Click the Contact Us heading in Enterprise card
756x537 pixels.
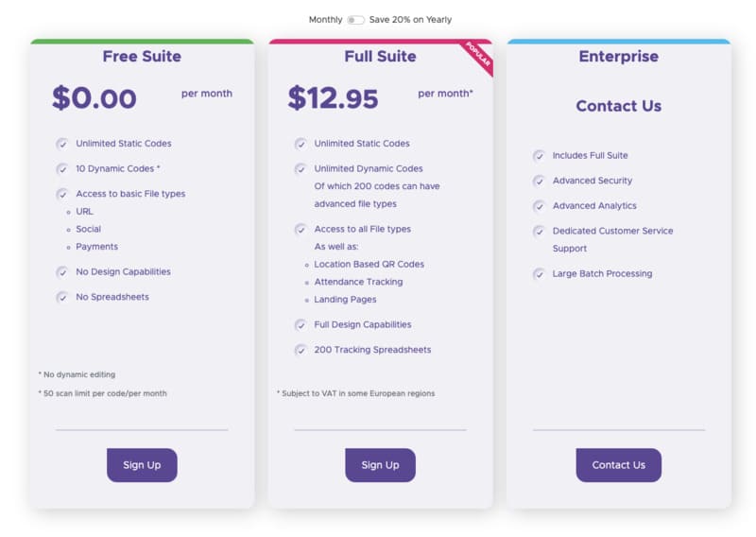pos(619,106)
